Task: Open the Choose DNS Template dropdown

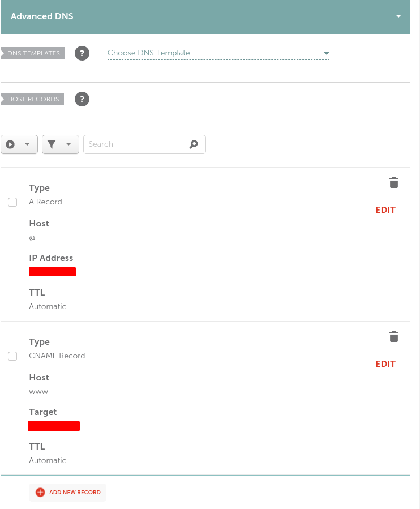Action: [218, 53]
